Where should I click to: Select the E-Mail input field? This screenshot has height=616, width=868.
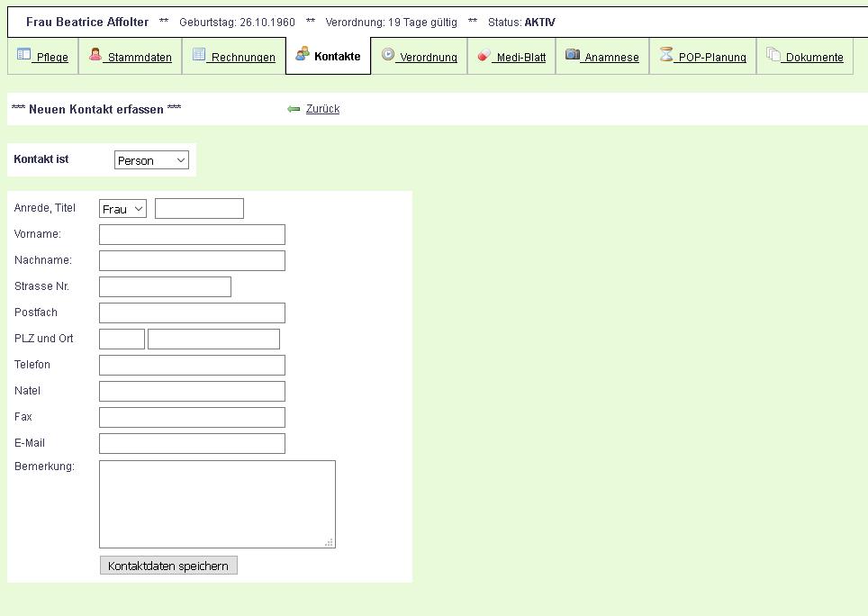192,444
